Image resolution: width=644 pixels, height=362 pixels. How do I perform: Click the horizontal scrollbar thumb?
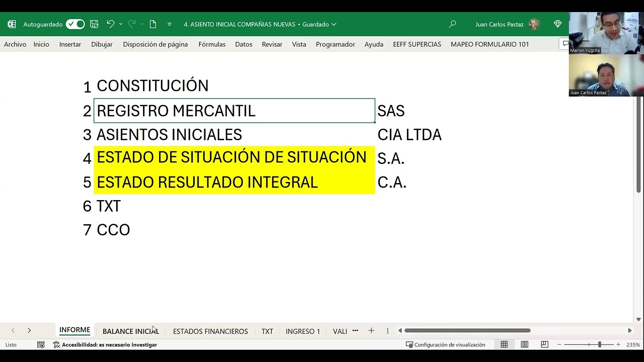coord(467,331)
